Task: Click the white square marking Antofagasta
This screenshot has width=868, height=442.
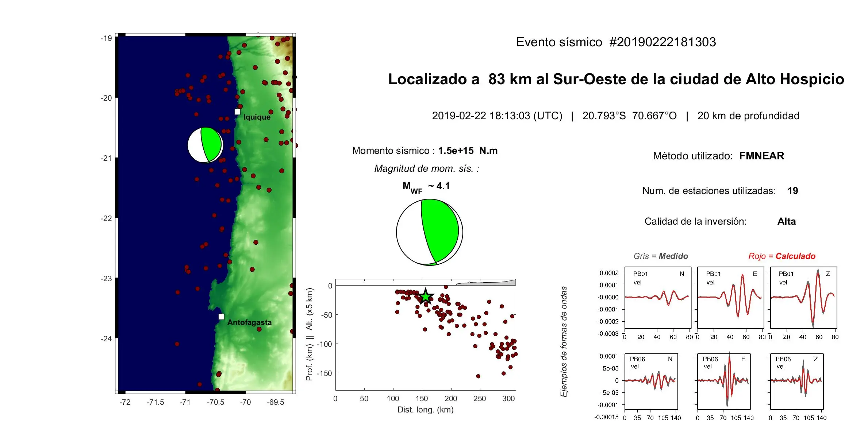Action: (x=221, y=317)
